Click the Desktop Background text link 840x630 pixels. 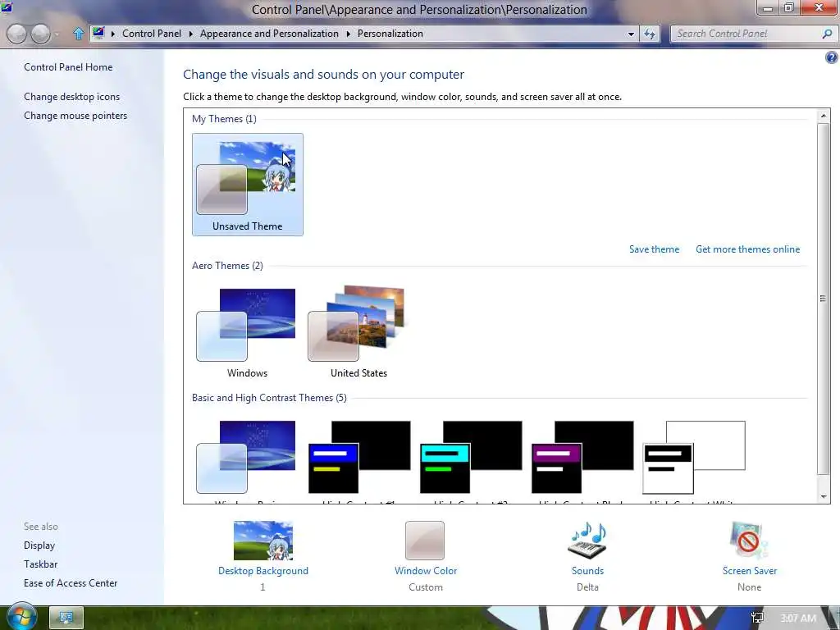point(263,571)
